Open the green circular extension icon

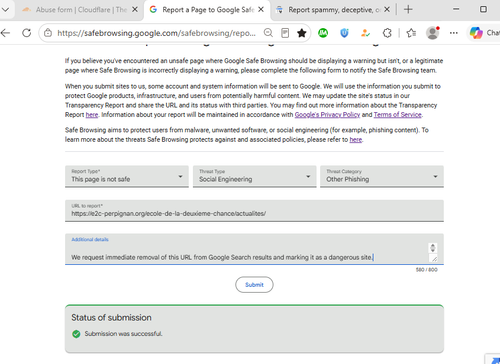[x=323, y=33]
